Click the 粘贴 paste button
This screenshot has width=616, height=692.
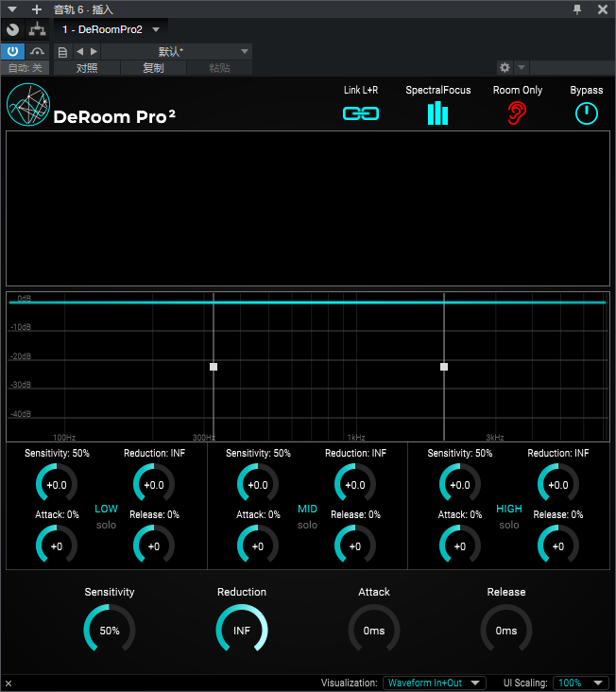click(219, 68)
